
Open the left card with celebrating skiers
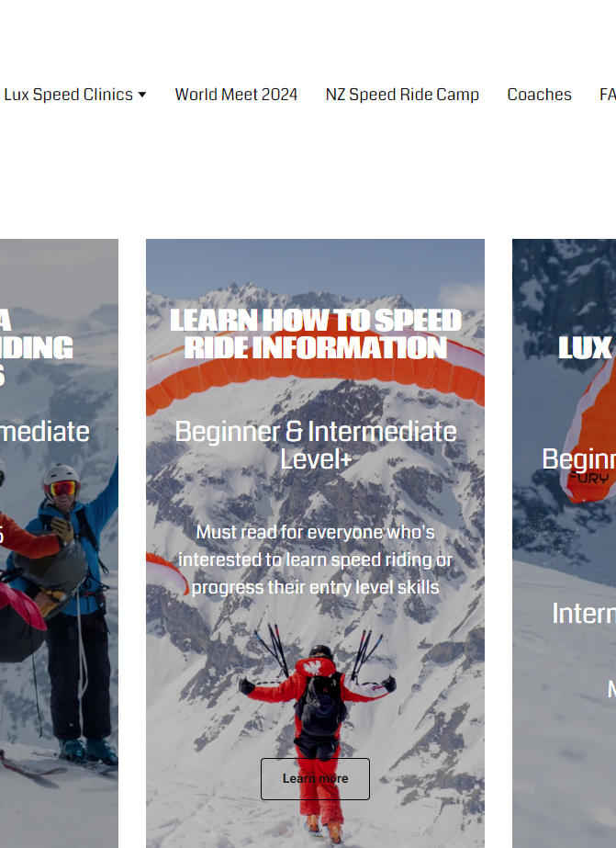59,543
